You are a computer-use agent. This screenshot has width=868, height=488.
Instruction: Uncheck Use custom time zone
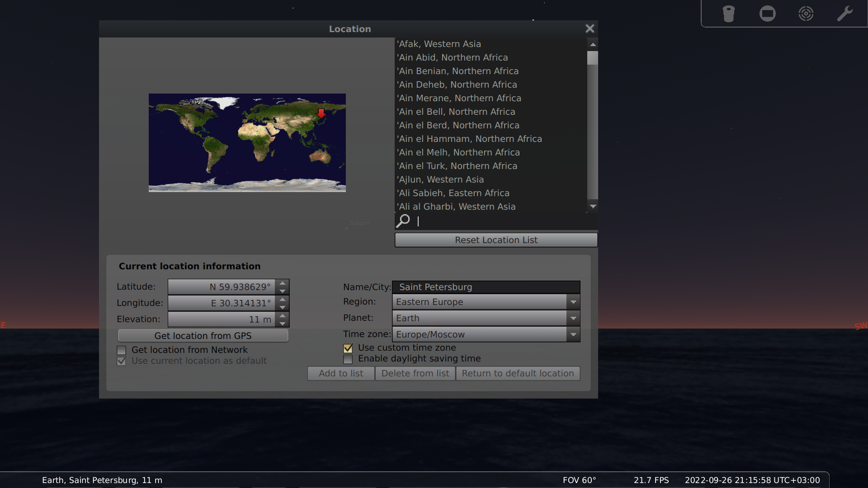[348, 348]
